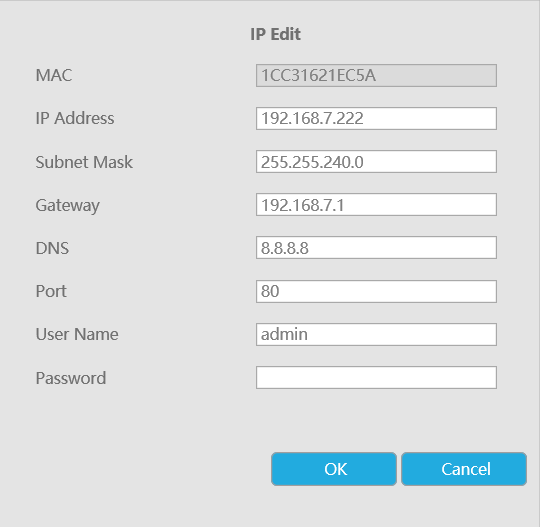This screenshot has height=527, width=540.
Task: Click the MAC label text
Action: (x=54, y=75)
